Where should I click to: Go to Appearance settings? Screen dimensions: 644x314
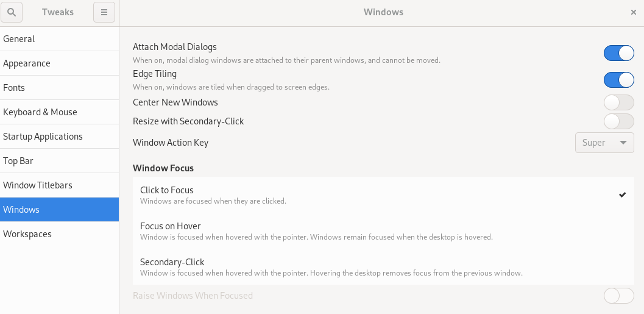click(59, 63)
